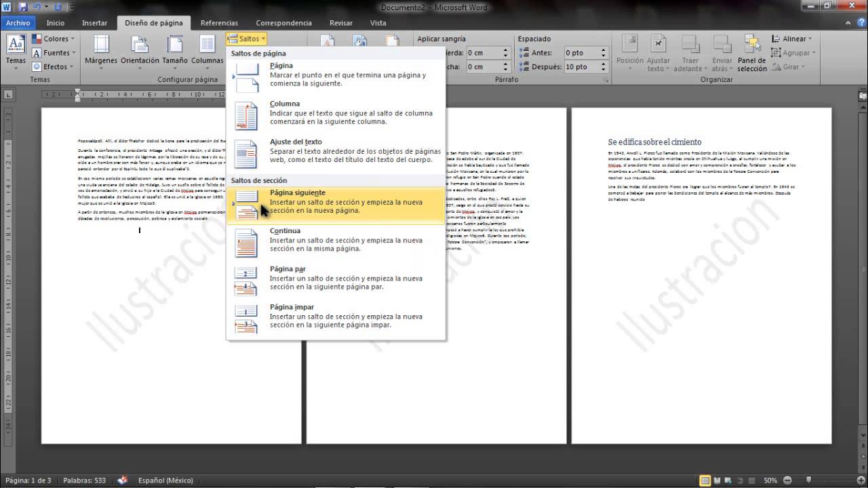Open the Posición dropdown
Image resolution: width=868 pixels, height=488 pixels.
(x=630, y=52)
